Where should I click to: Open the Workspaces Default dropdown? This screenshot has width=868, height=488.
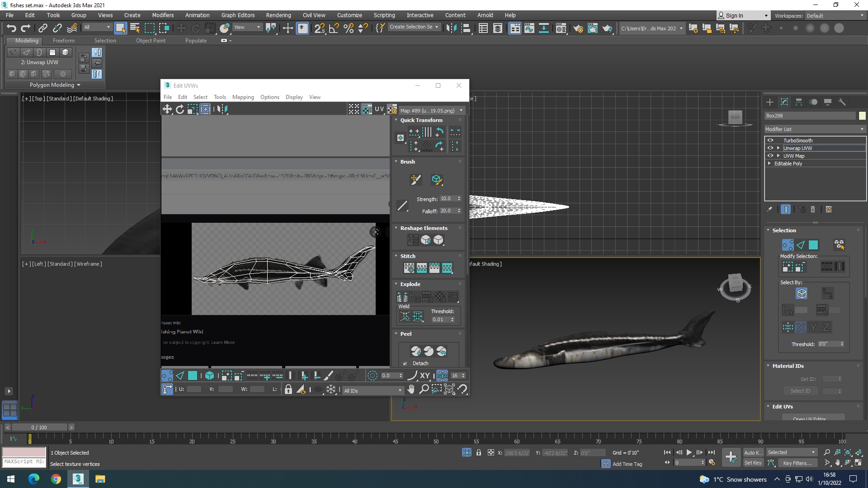[x=835, y=16]
